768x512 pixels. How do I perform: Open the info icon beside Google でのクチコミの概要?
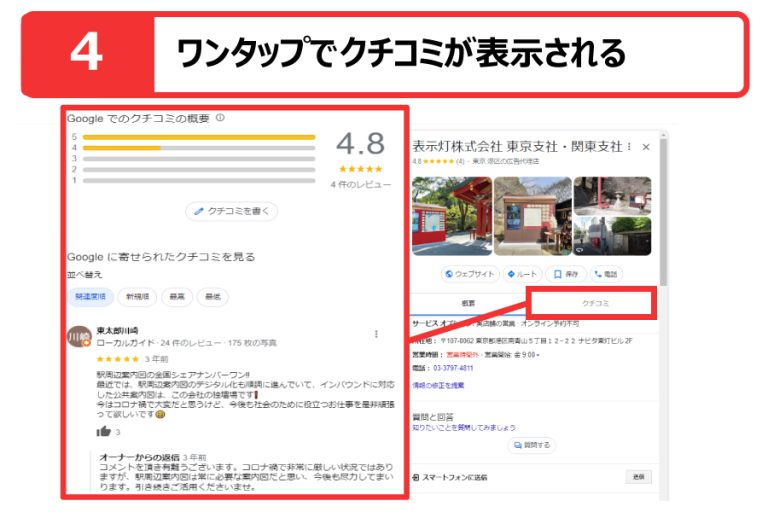pyautogui.click(x=220, y=118)
